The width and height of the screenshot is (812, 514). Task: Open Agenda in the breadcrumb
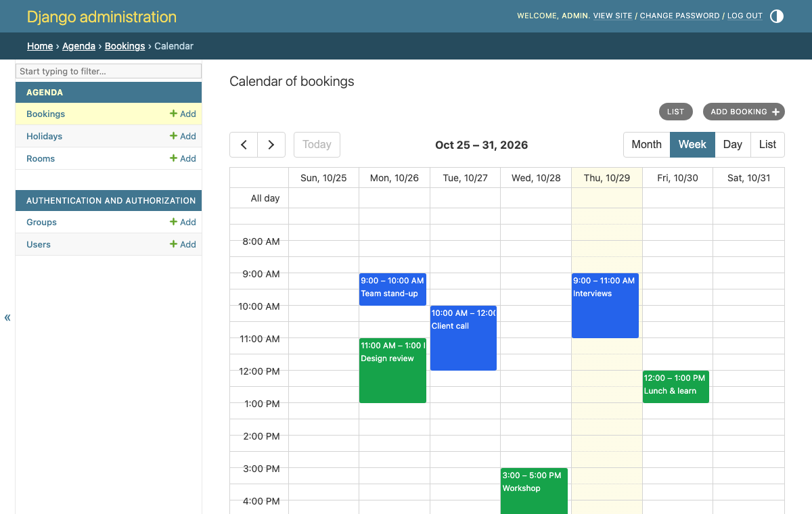tap(78, 46)
